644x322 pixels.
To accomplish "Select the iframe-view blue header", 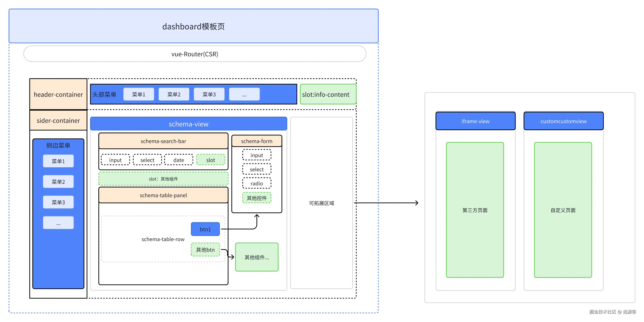I will 475,121.
